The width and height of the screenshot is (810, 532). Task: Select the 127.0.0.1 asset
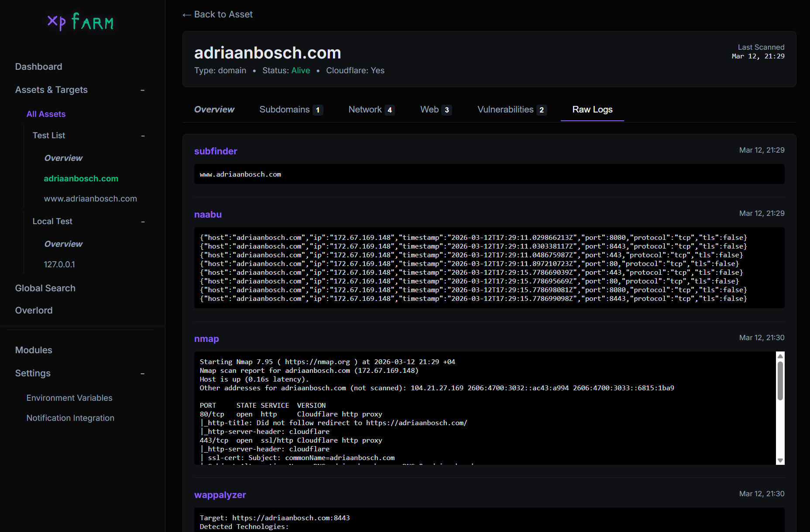click(59, 265)
